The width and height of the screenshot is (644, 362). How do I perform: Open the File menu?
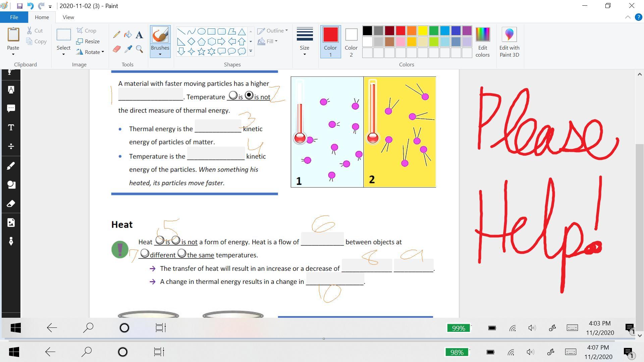coord(14,17)
